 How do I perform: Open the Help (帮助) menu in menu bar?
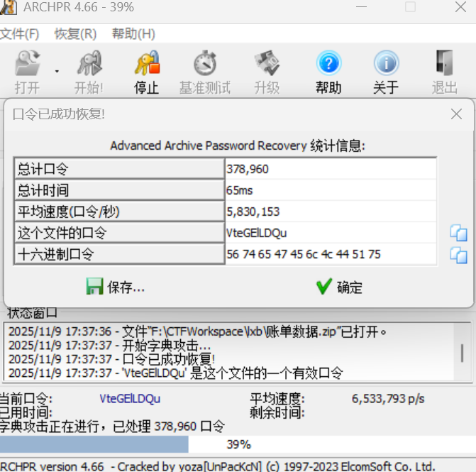(133, 34)
